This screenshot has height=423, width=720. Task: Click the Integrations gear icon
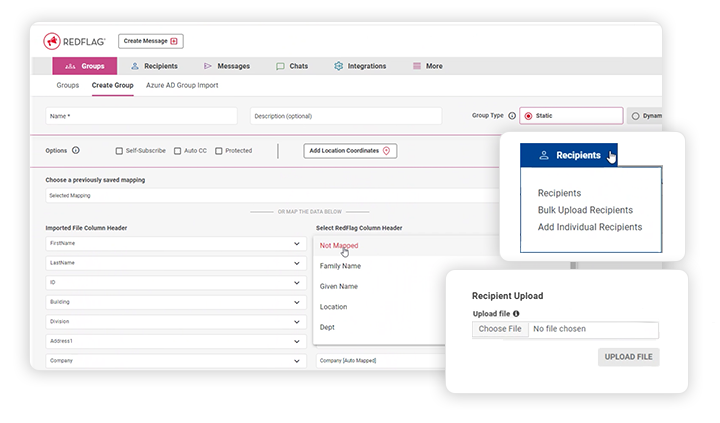338,66
